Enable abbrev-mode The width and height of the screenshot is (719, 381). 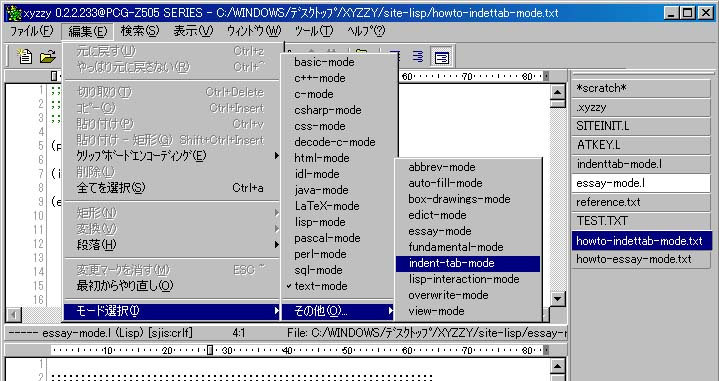[x=468, y=167]
